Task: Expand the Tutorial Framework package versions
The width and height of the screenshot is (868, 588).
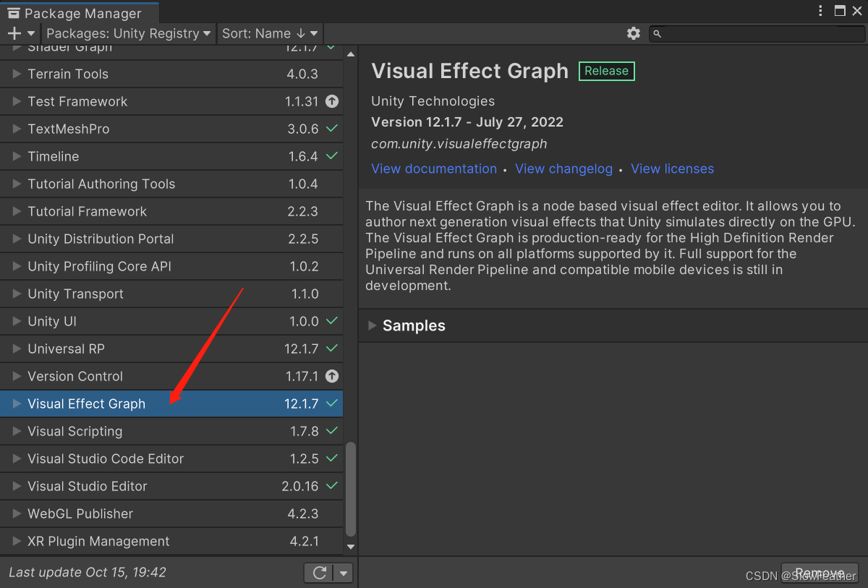Action: (x=17, y=211)
